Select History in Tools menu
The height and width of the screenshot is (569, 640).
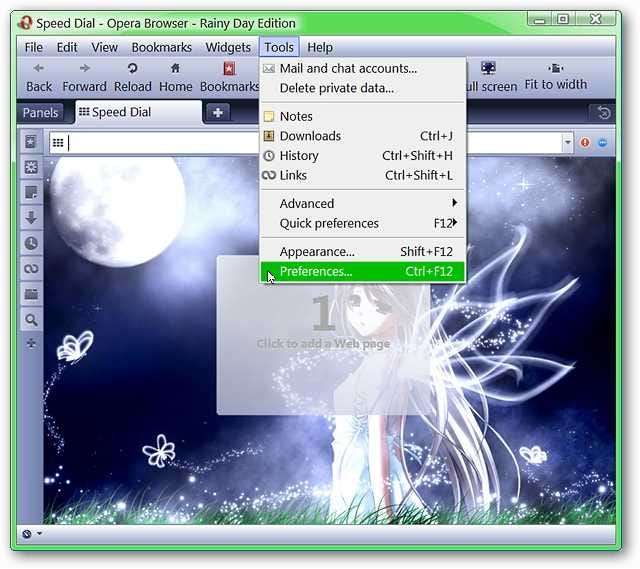(x=362, y=156)
